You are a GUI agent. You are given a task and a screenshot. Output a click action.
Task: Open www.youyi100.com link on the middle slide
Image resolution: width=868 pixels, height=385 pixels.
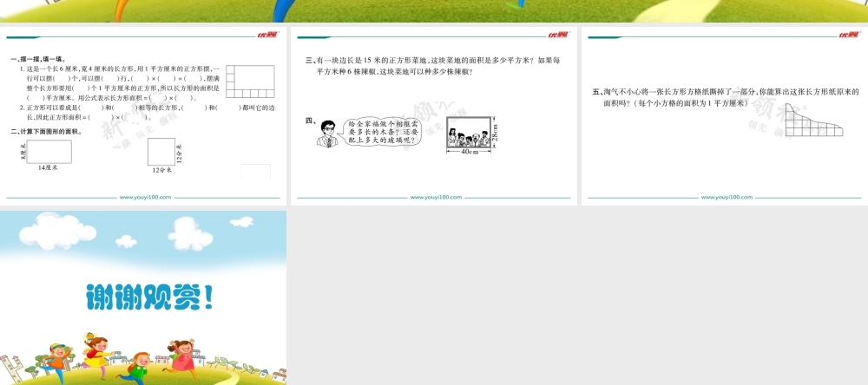(436, 198)
